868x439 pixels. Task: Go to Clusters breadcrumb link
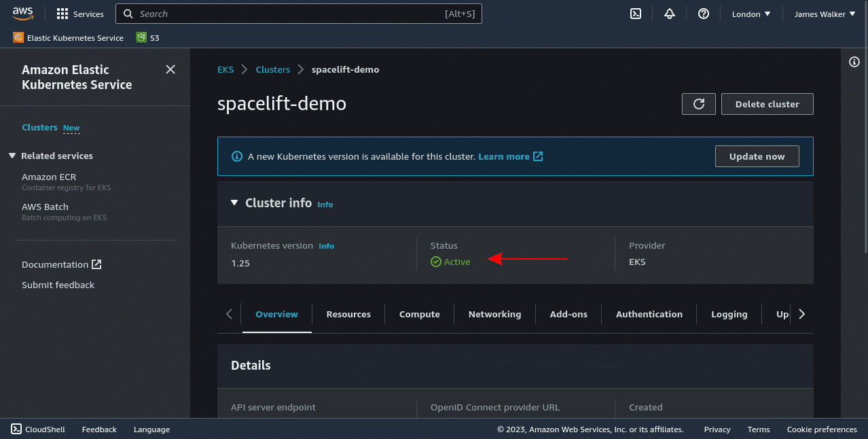[273, 69]
